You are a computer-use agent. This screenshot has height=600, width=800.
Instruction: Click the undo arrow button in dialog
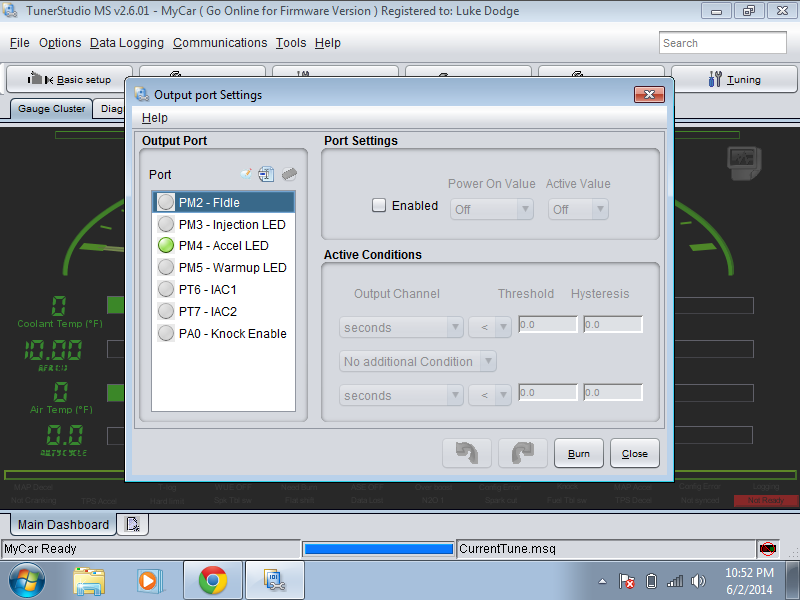tap(467, 453)
